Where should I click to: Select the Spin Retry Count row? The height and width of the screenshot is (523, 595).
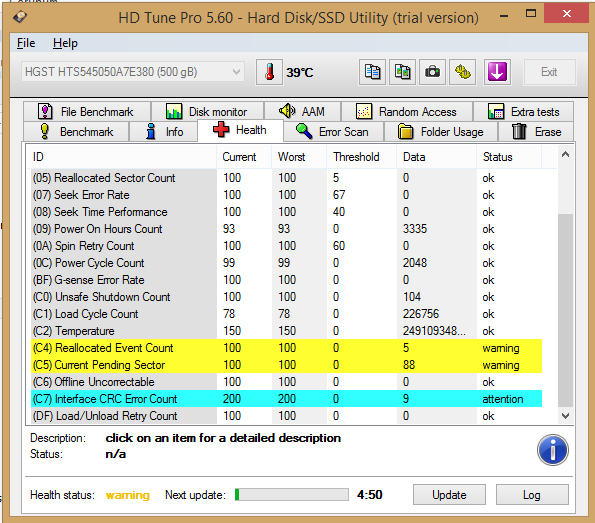pos(286,246)
